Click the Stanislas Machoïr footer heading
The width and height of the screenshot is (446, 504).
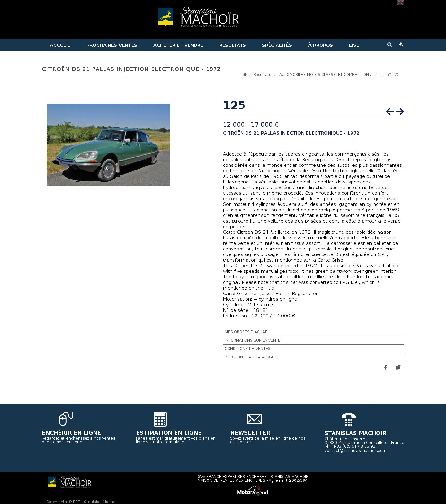coord(356,433)
